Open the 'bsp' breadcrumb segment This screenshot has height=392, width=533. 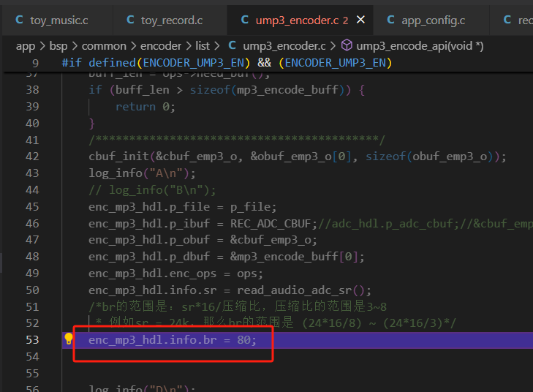(x=58, y=46)
